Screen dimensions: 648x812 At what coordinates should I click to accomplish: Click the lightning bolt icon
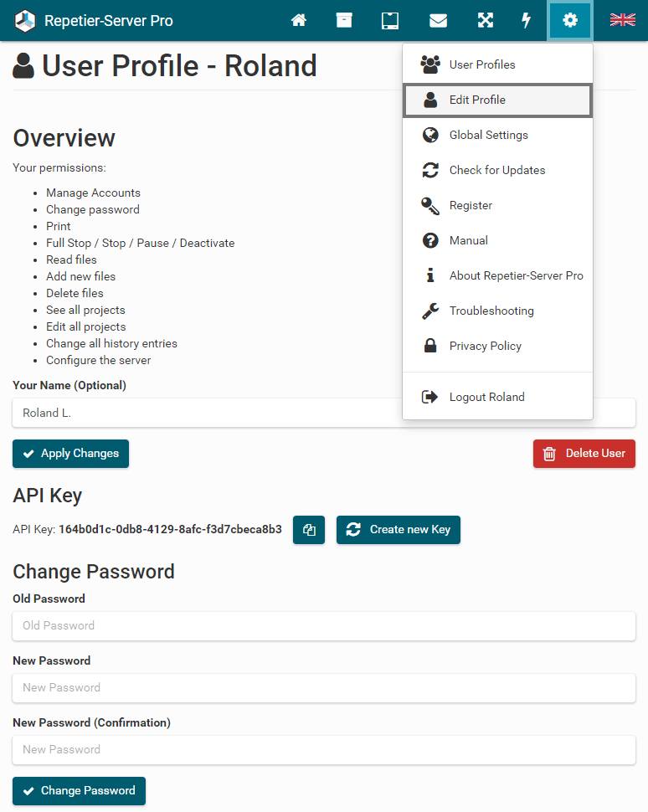click(x=527, y=20)
